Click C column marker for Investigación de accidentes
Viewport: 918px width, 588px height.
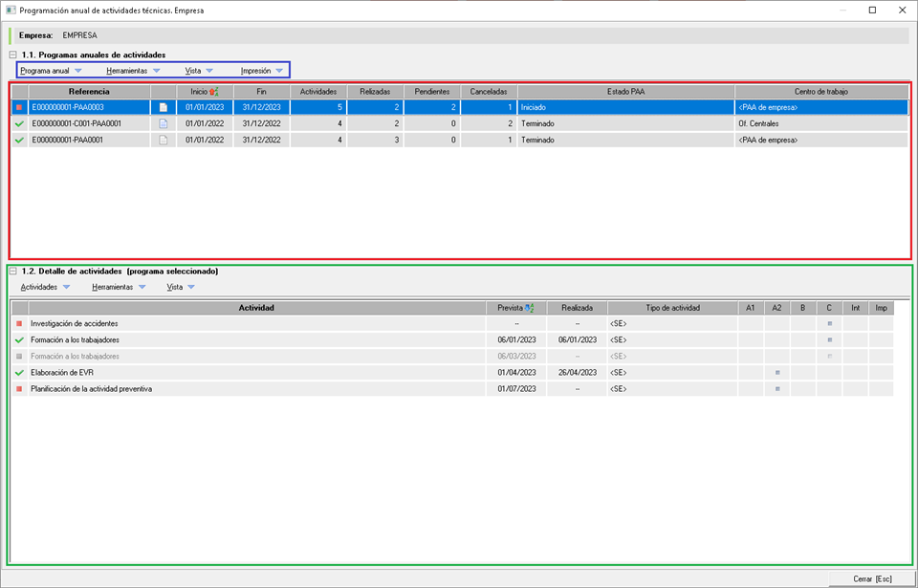coord(829,324)
